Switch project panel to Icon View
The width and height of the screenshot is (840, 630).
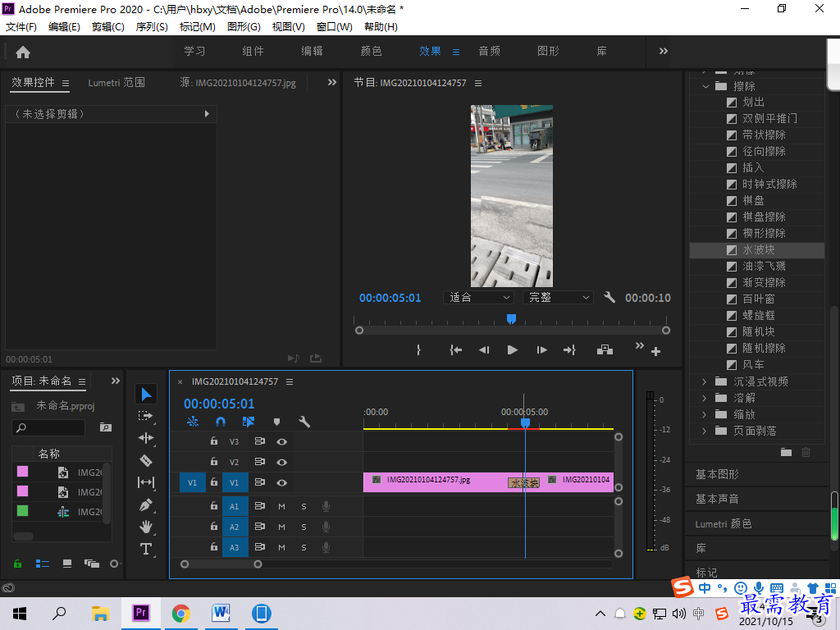pyautogui.click(x=67, y=564)
